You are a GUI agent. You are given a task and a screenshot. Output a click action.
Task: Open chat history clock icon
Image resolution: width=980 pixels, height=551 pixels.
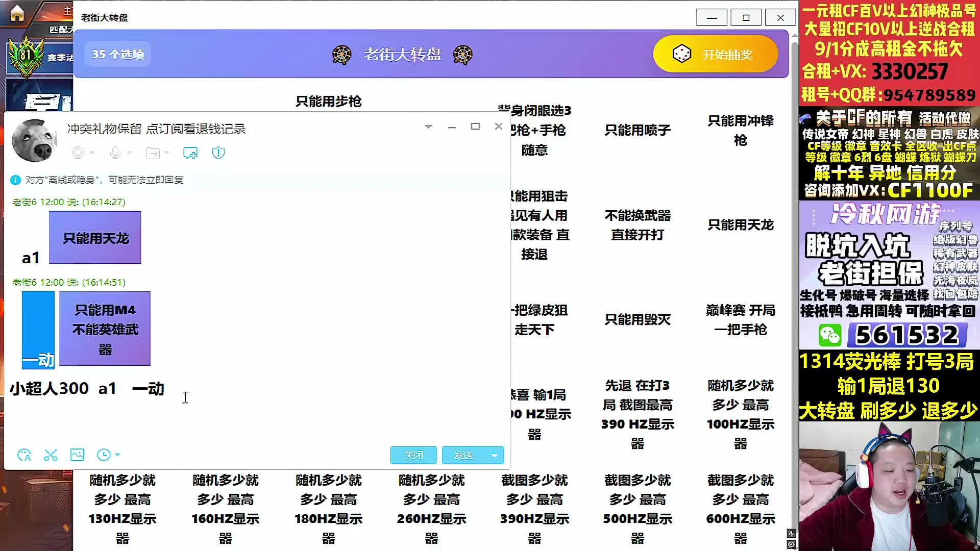[104, 455]
